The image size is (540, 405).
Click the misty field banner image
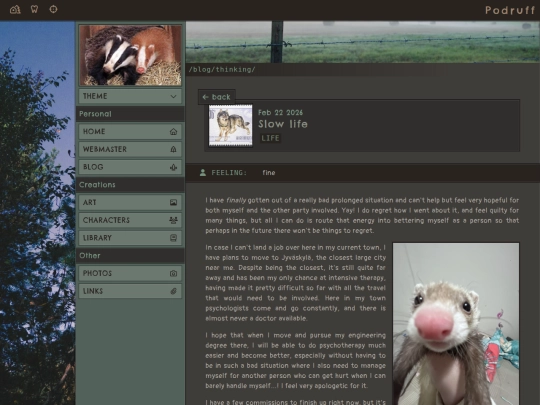coord(363,42)
